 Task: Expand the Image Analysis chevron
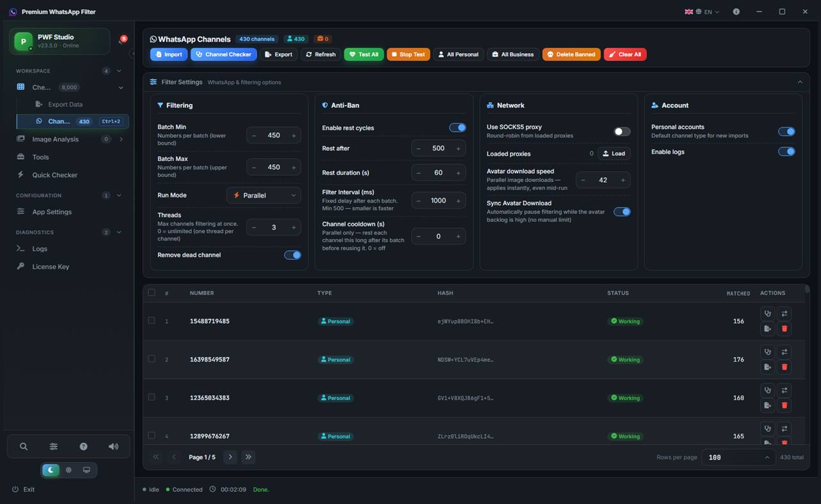(121, 139)
